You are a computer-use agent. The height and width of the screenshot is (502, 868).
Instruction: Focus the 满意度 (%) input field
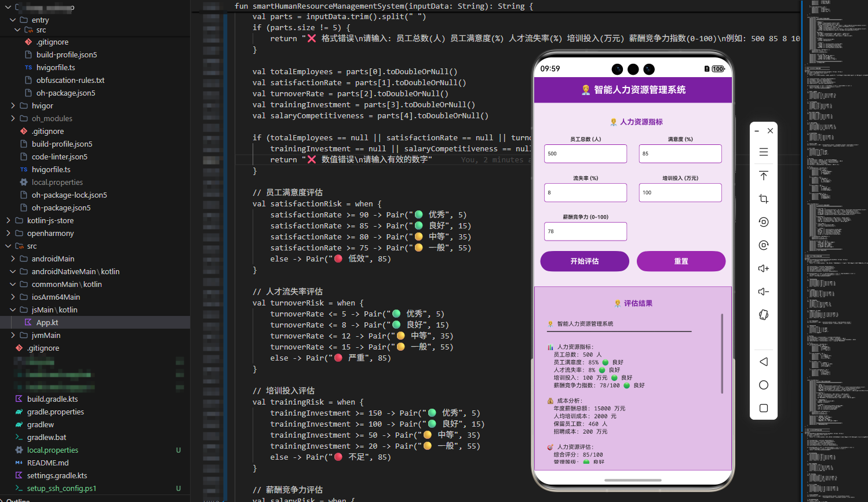point(680,154)
